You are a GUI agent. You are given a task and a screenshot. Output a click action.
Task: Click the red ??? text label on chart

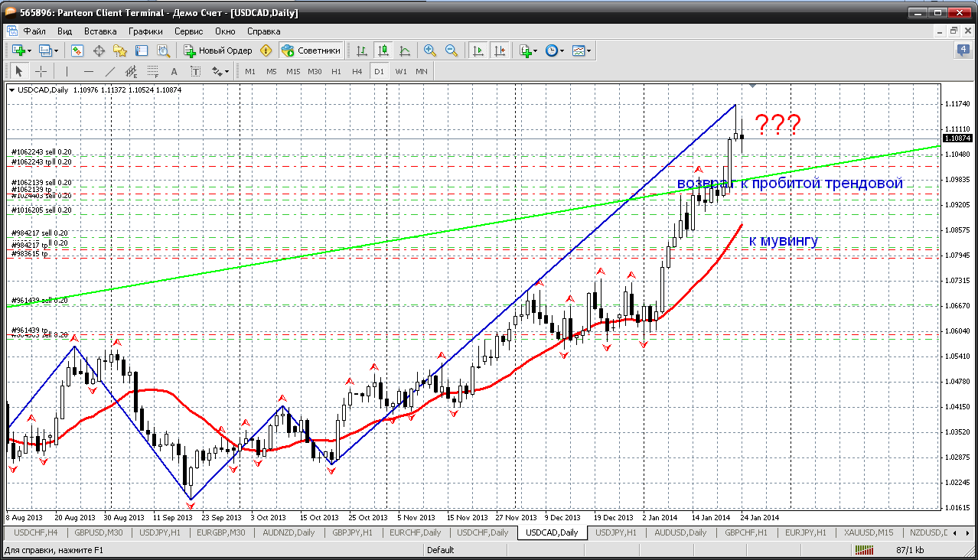tap(778, 124)
